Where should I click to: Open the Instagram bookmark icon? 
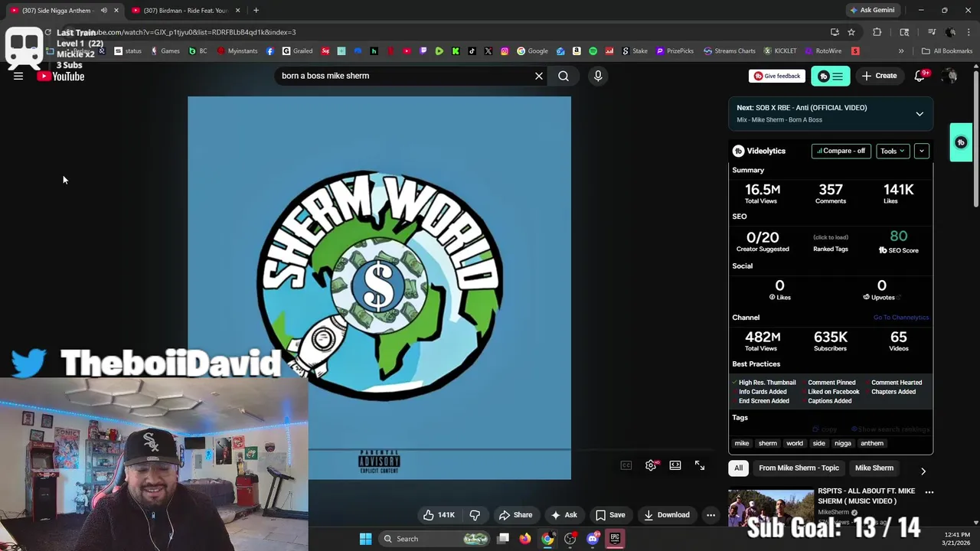point(505,51)
